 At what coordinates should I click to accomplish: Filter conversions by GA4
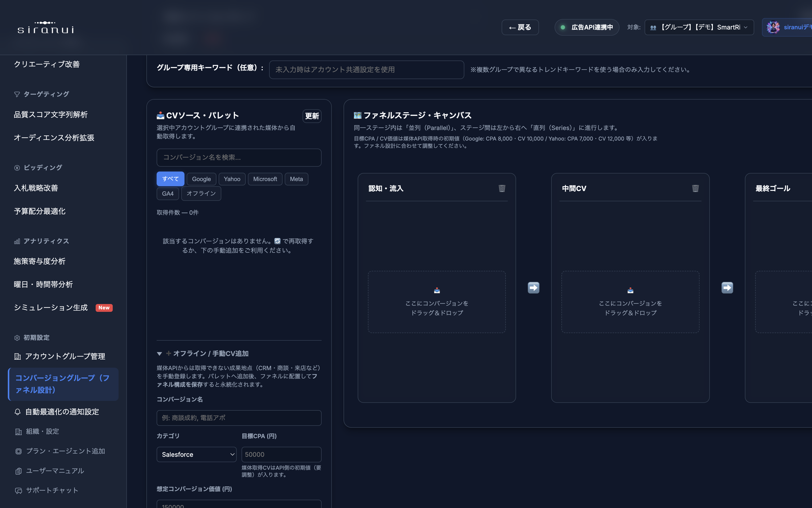click(x=168, y=193)
